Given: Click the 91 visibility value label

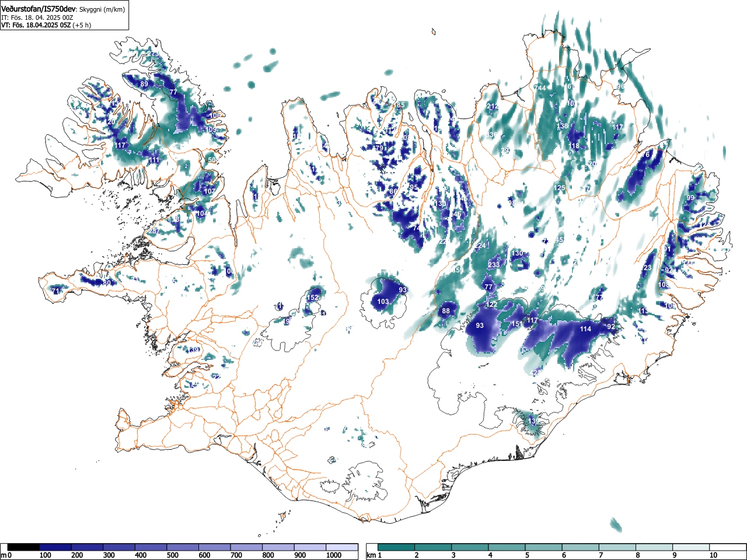Looking at the screenshot, I should pyautogui.click(x=667, y=250).
